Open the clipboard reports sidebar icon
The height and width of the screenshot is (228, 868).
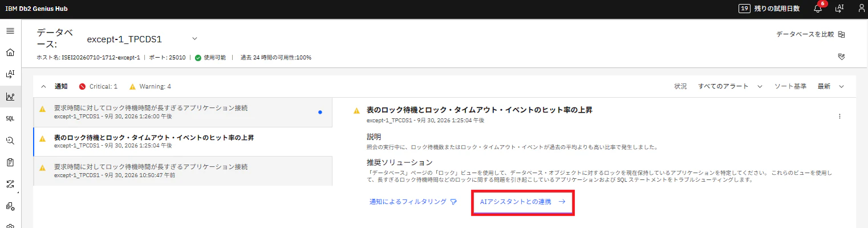[10, 162]
